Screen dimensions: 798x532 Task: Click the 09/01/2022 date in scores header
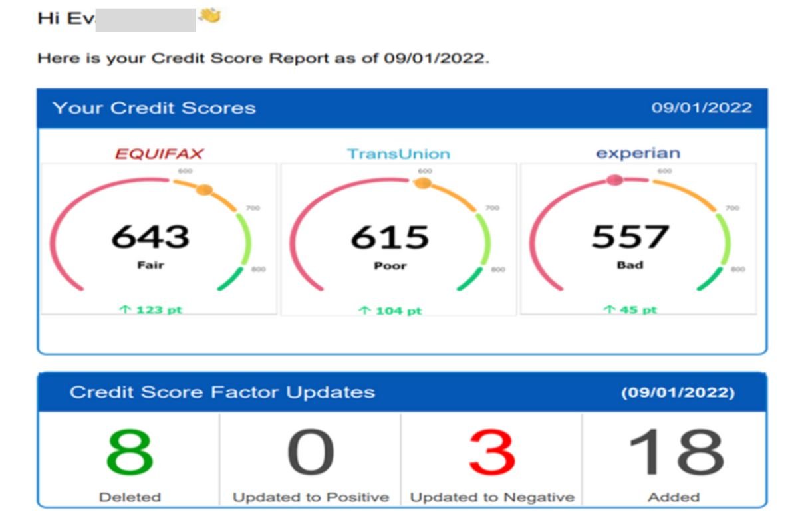(702, 108)
